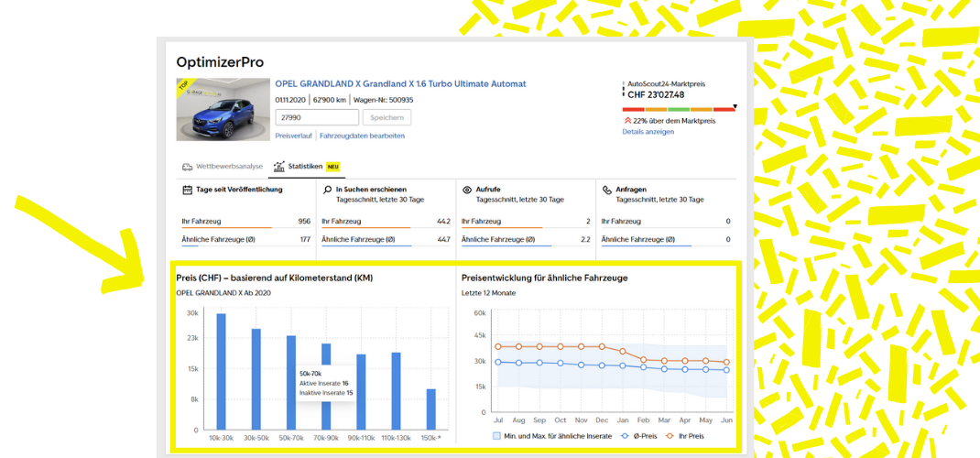The height and width of the screenshot is (458, 980).
Task: Open the Preisverlauf link
Action: coord(293,136)
